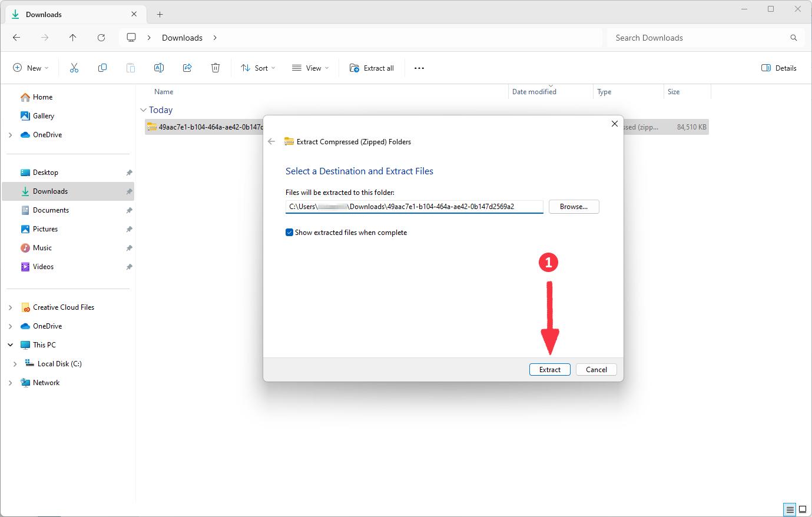The height and width of the screenshot is (517, 812).
Task: Click the Cut scissors icon in toolbar
Action: coord(74,68)
